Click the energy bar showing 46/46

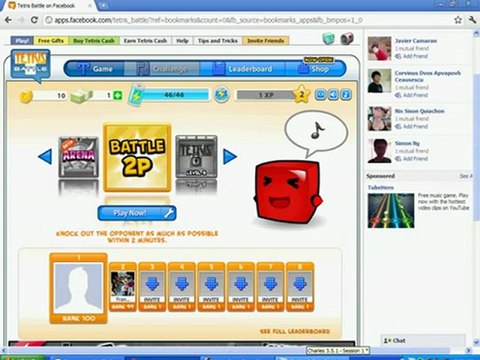175,95
